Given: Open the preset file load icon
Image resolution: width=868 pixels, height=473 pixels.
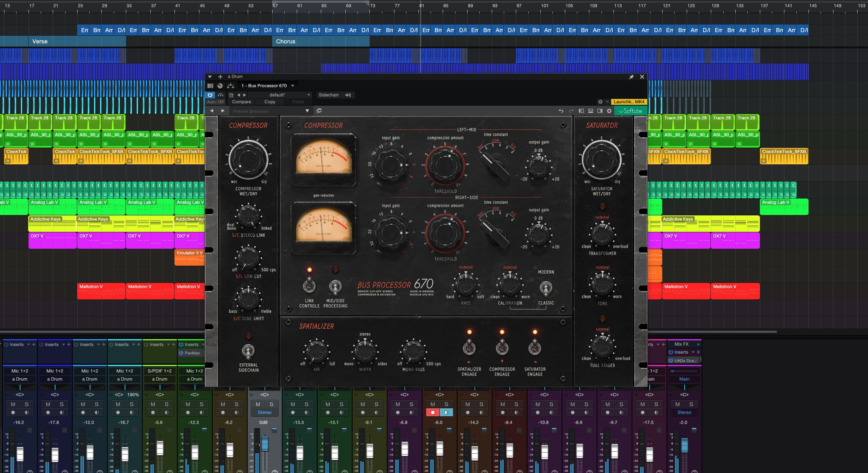Looking at the screenshot, I should pyautogui.click(x=231, y=95).
